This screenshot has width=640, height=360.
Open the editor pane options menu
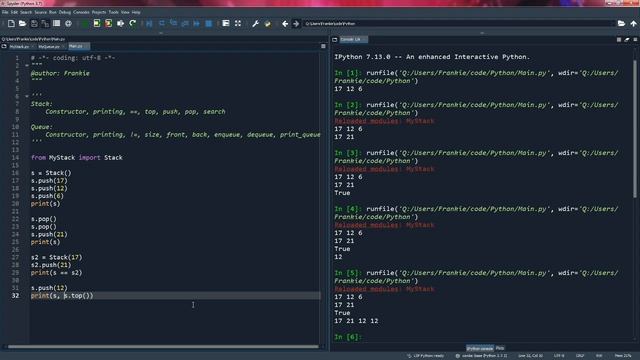(x=323, y=47)
